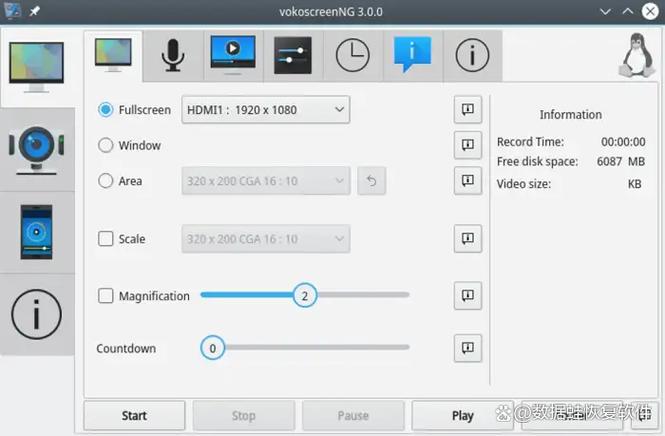
Task: Click the Tux penguin logo
Action: click(637, 56)
